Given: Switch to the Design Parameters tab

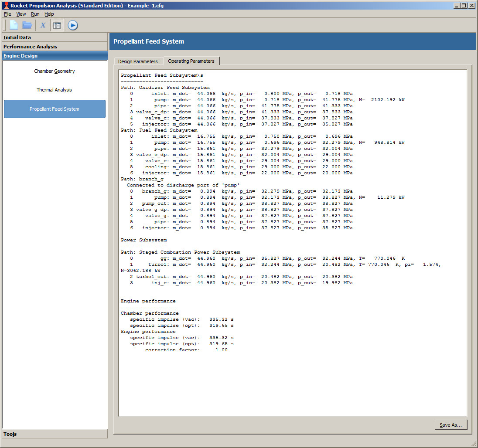Looking at the screenshot, I should click(138, 61).
